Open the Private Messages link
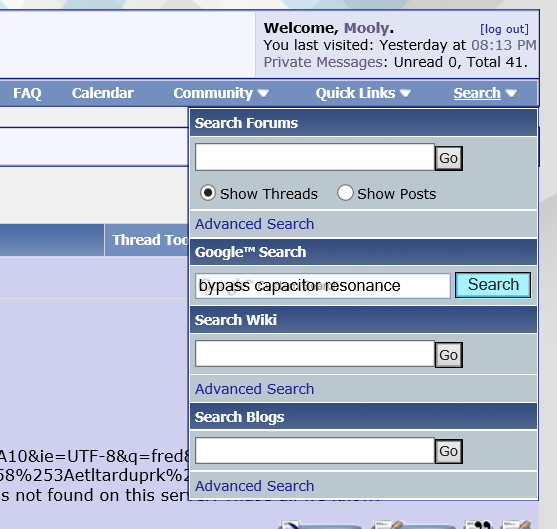 [323, 62]
